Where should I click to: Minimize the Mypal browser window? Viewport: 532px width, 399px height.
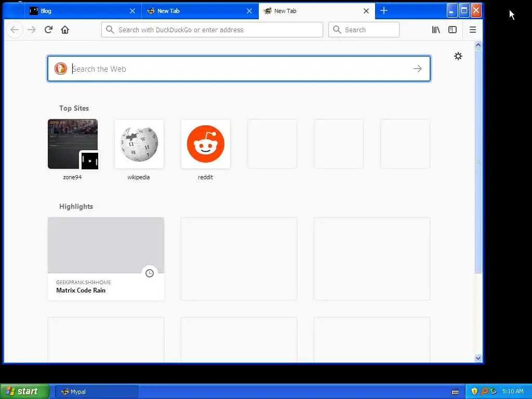coord(451,10)
